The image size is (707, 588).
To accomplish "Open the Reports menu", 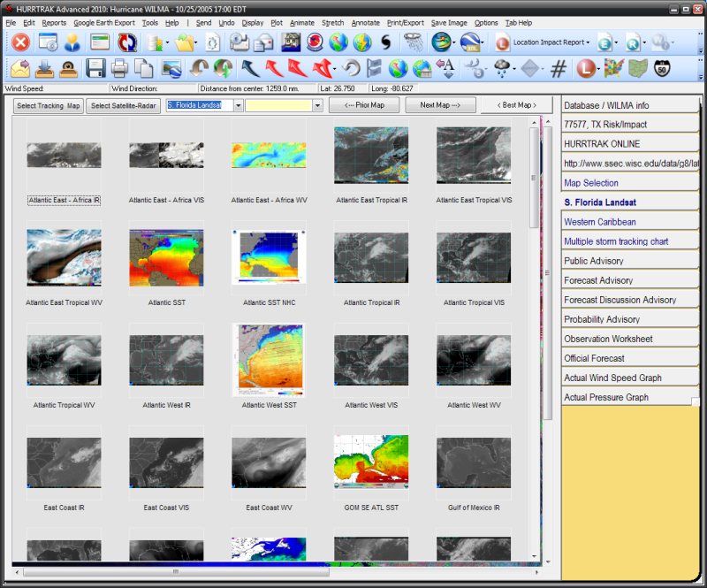I will click(x=54, y=23).
